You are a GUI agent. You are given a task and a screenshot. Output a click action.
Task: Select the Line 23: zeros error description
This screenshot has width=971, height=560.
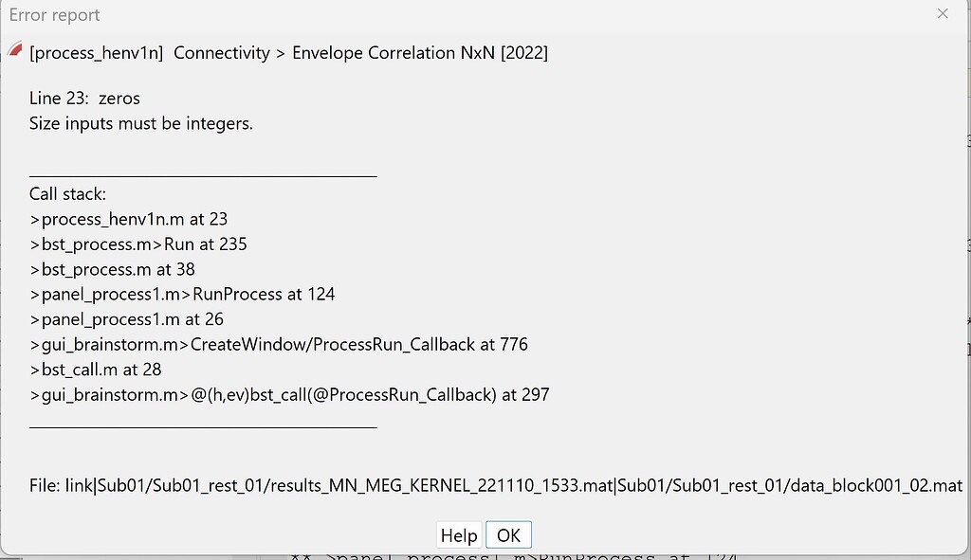coord(84,98)
